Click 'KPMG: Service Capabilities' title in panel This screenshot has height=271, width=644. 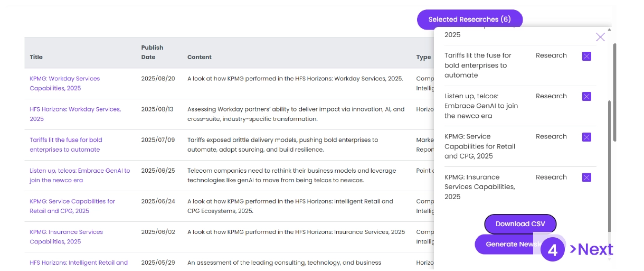pyautogui.click(x=480, y=146)
